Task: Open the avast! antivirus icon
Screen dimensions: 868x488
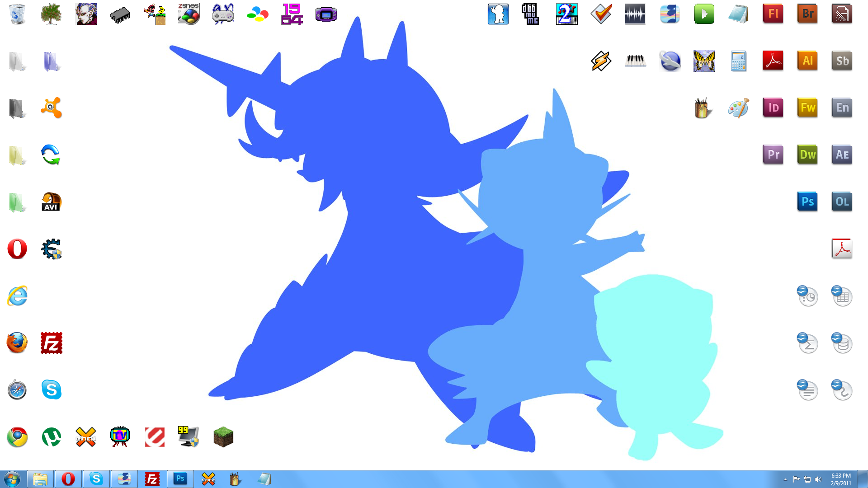Action: point(51,108)
